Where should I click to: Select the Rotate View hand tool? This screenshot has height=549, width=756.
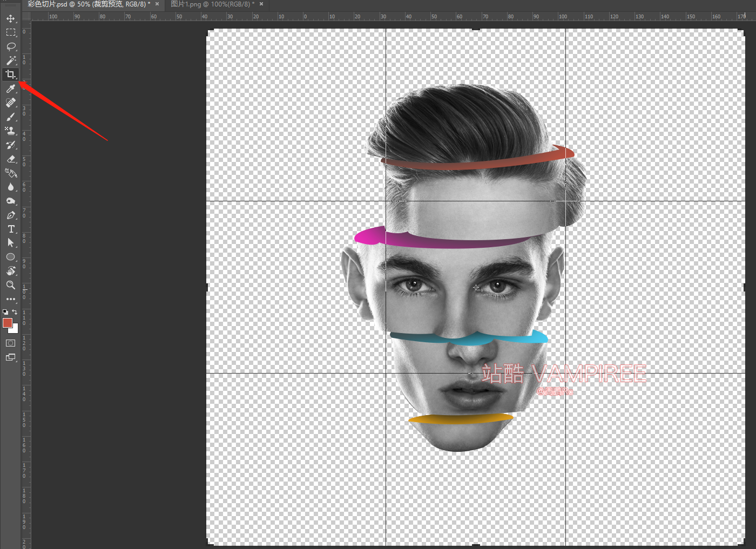10,271
